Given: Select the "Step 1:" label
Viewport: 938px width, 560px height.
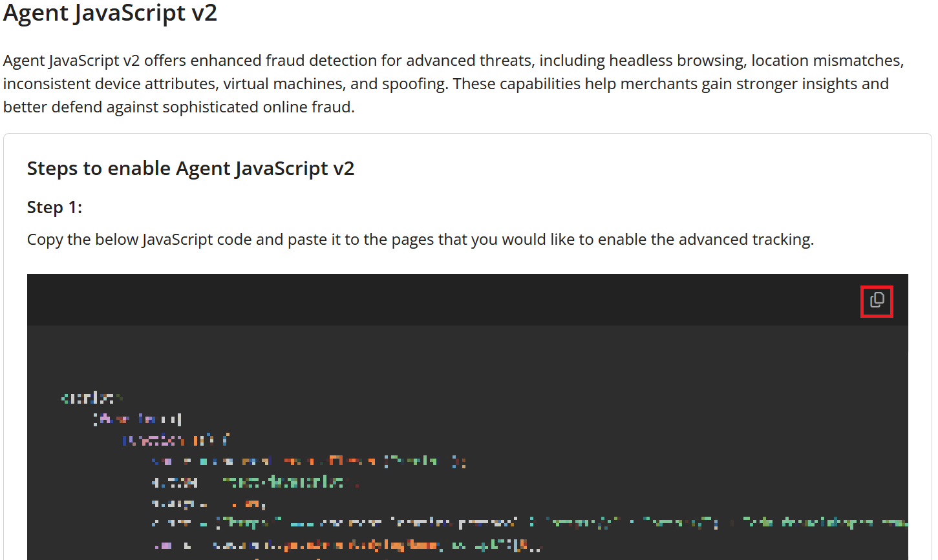Looking at the screenshot, I should pos(54,207).
